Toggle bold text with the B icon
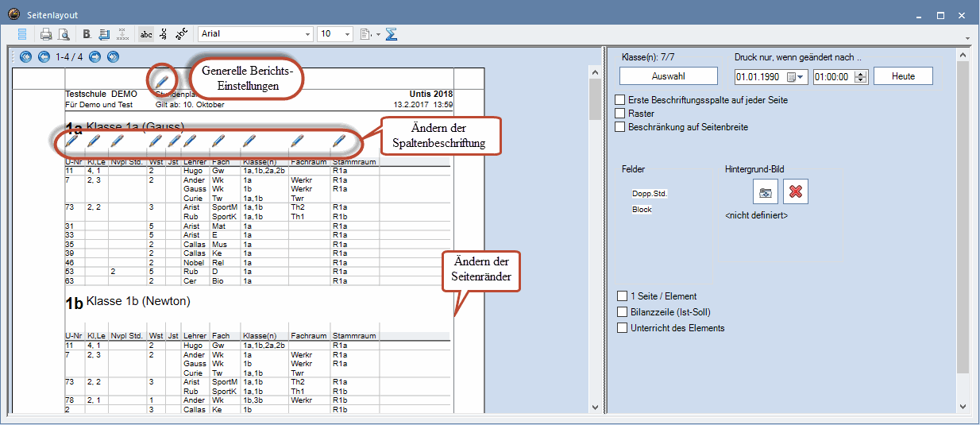This screenshot has width=980, height=425. tap(87, 34)
